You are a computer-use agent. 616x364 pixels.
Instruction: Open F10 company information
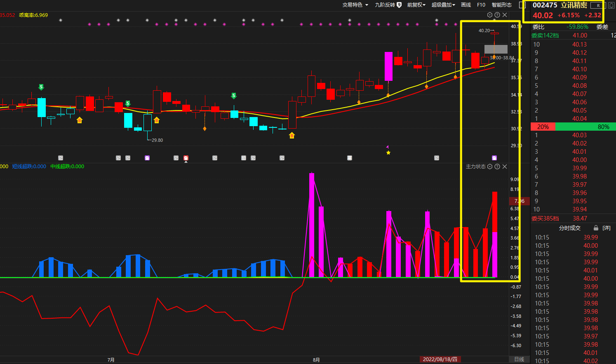(481, 5)
